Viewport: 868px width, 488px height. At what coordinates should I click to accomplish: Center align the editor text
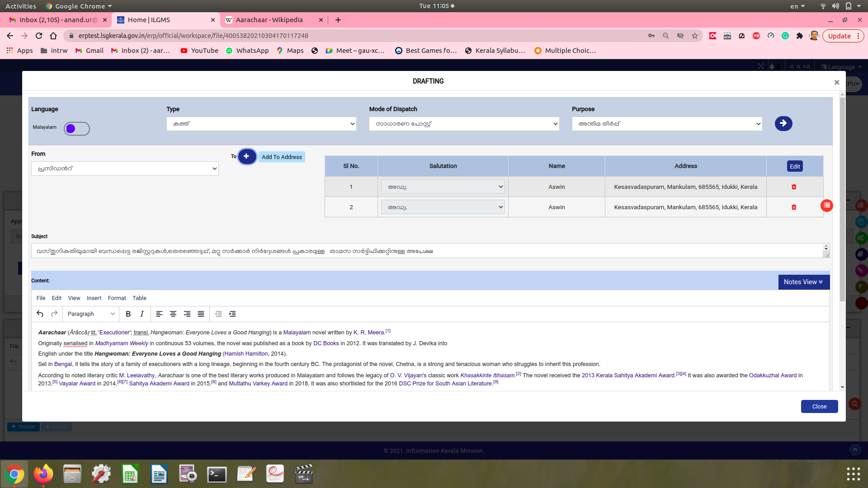pyautogui.click(x=173, y=314)
